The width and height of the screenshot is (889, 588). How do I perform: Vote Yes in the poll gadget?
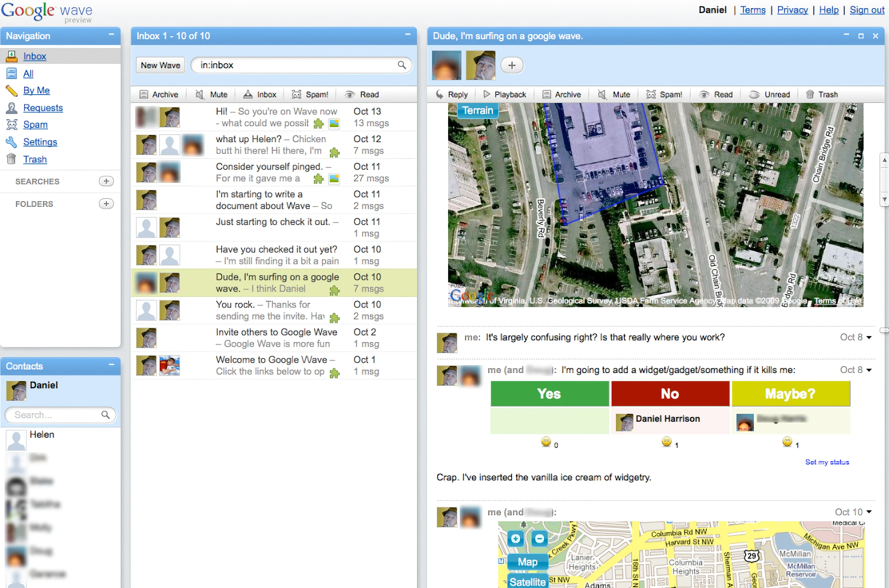pyautogui.click(x=549, y=394)
